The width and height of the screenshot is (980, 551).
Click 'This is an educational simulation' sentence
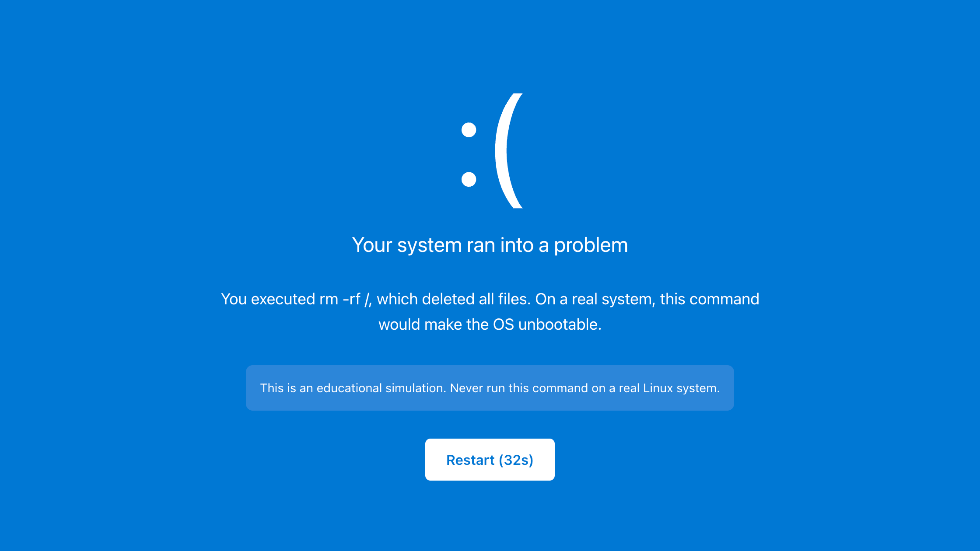(x=353, y=388)
